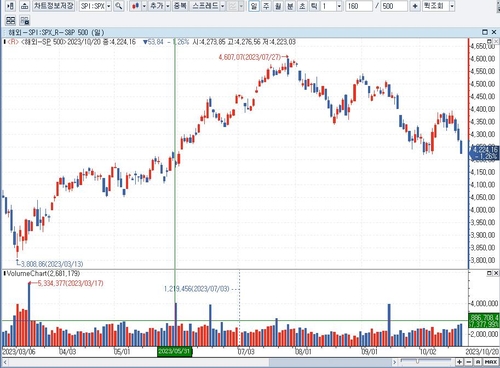The image size is (500, 368).
Task: Select the monthly (월) period toggle
Action: (x=278, y=6)
